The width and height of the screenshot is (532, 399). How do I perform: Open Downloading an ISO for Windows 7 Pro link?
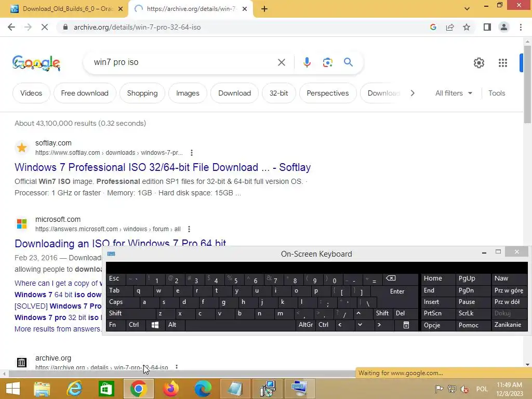click(120, 243)
